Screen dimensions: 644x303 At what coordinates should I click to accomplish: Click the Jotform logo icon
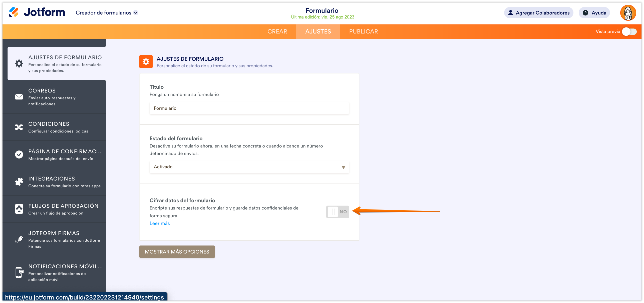tap(14, 12)
